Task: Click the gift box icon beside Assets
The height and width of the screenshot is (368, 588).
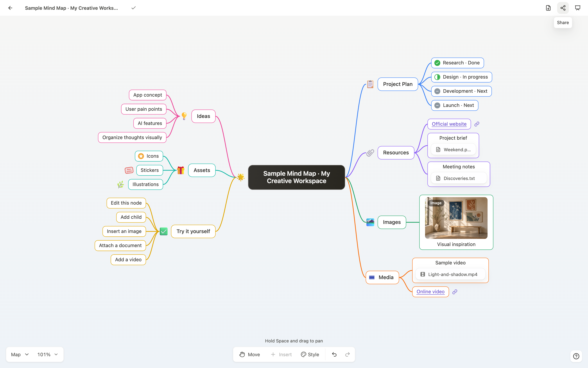Action: coord(180,170)
